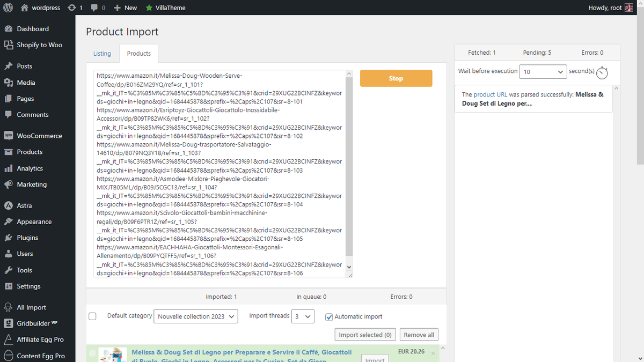This screenshot has height=362, width=644.
Task: Stop the product import
Action: coord(396,78)
